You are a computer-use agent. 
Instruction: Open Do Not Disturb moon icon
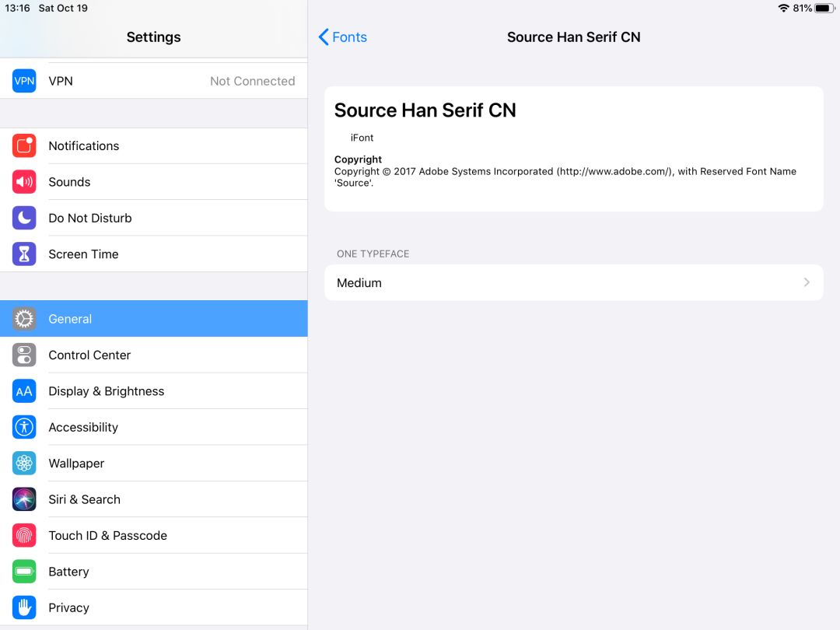24,218
